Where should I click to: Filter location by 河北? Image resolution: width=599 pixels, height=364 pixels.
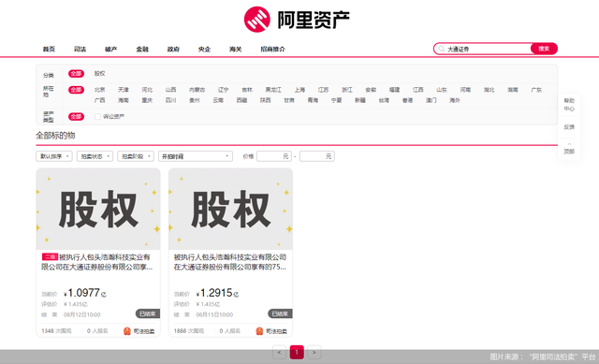click(147, 90)
